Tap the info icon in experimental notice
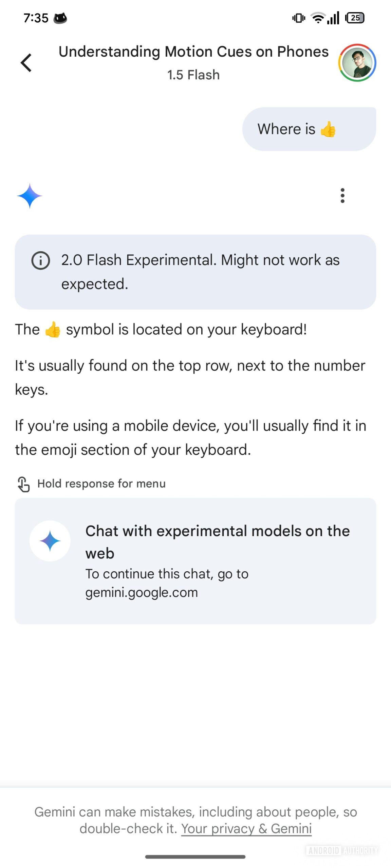The width and height of the screenshot is (391, 868). click(41, 261)
